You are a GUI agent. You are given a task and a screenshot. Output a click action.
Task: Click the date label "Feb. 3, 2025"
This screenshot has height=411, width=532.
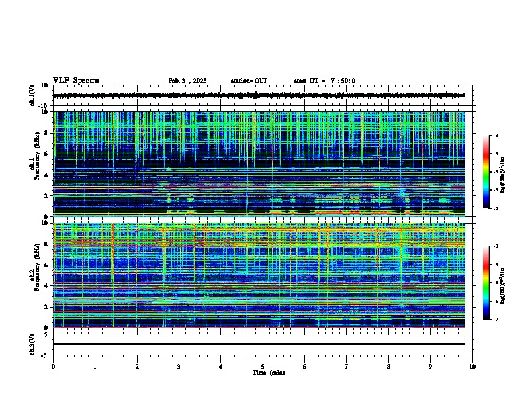pyautogui.click(x=187, y=81)
